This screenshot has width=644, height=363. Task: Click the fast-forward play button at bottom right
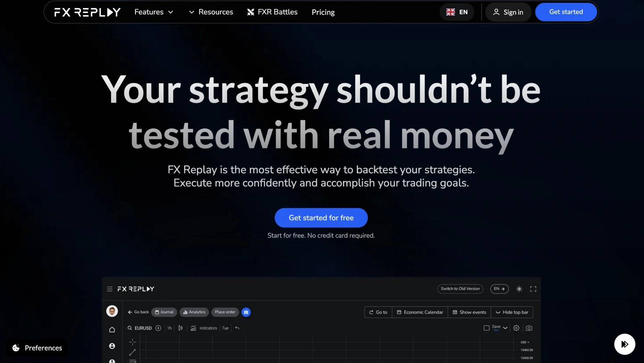pyautogui.click(x=625, y=344)
